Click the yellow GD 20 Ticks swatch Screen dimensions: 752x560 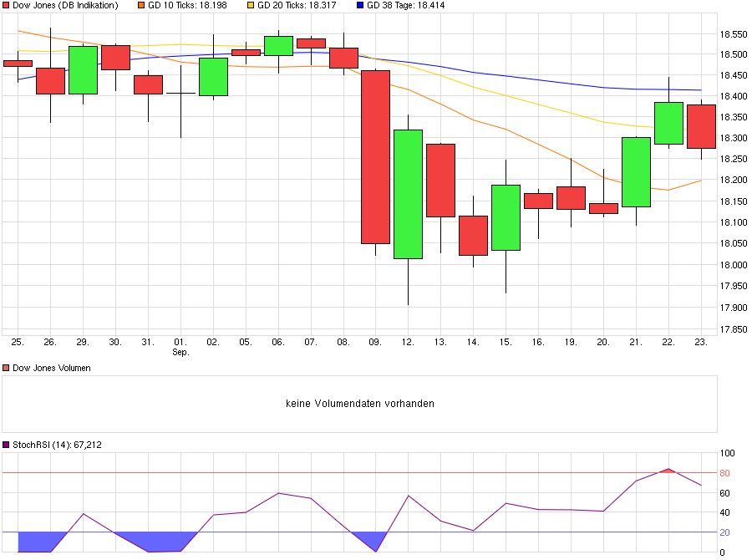tap(251, 5)
